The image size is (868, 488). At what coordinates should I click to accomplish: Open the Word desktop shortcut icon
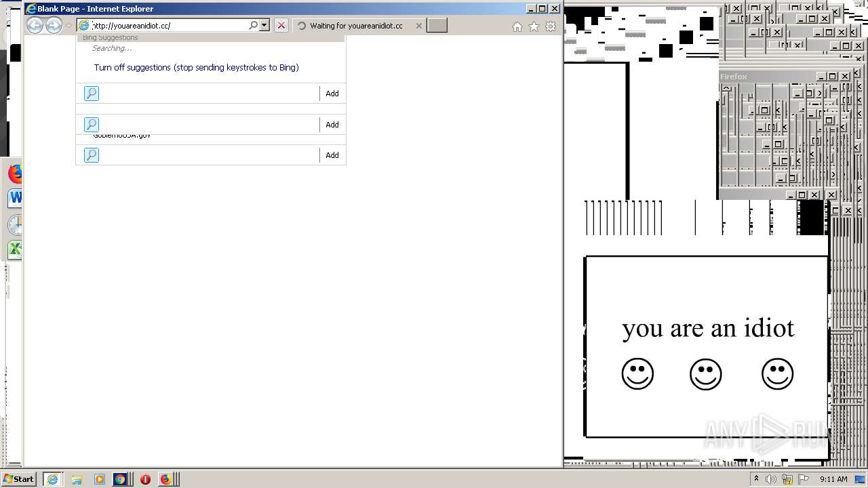pyautogui.click(x=15, y=199)
